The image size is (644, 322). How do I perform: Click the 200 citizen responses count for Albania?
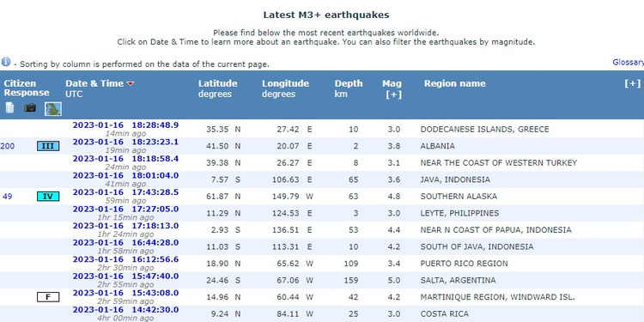pyautogui.click(x=8, y=146)
